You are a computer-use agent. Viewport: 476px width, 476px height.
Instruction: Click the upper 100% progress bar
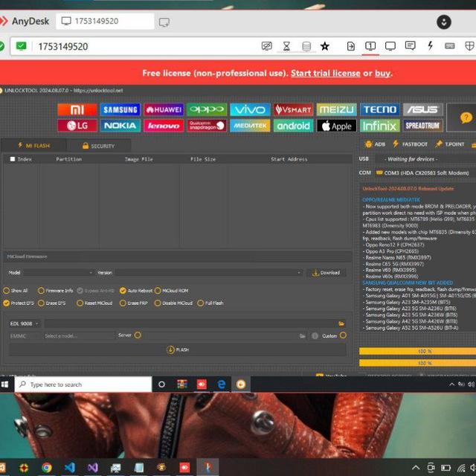(x=418, y=351)
